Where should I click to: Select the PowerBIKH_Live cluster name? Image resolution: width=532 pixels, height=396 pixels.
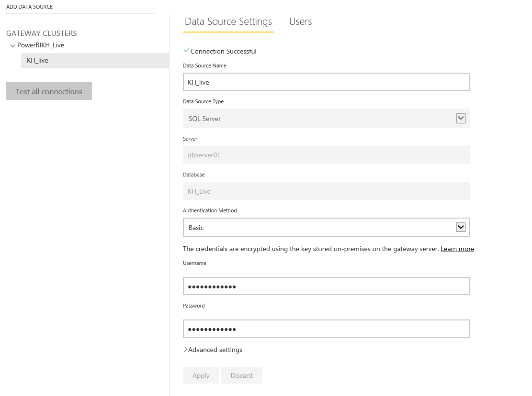[41, 45]
